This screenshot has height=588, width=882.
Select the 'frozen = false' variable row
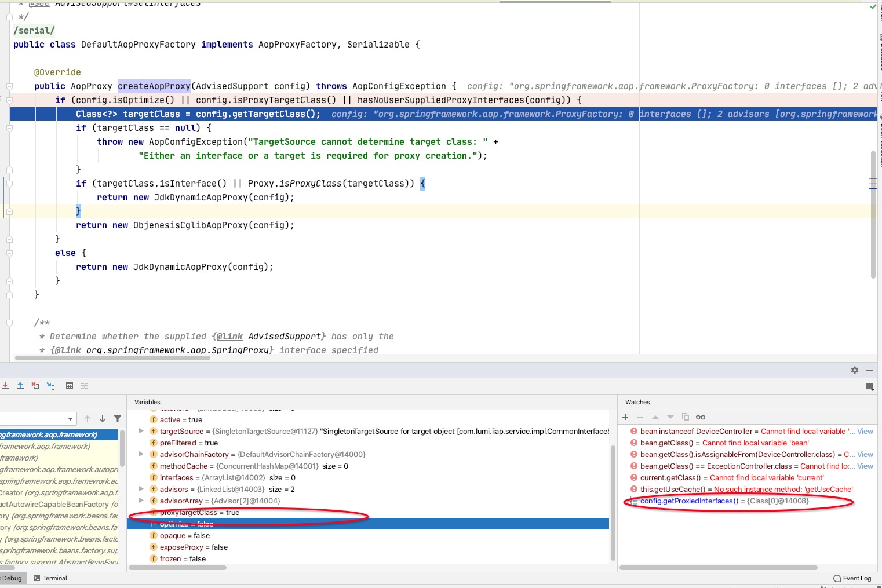(x=368, y=558)
